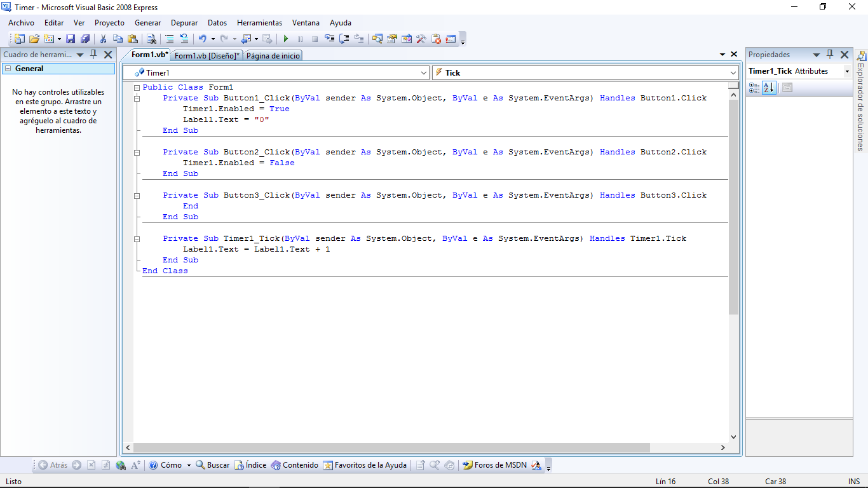Close the active document with X
This screenshot has height=488, width=868.
tap(734, 55)
